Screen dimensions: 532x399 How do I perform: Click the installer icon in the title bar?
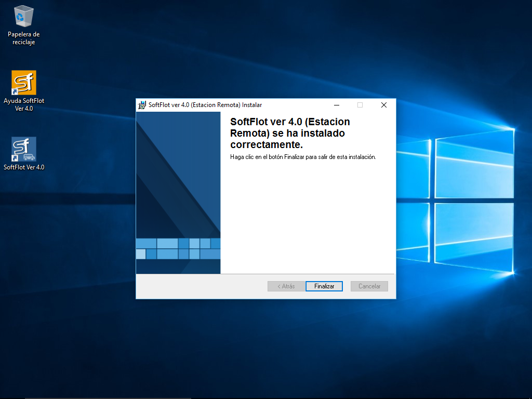point(142,105)
